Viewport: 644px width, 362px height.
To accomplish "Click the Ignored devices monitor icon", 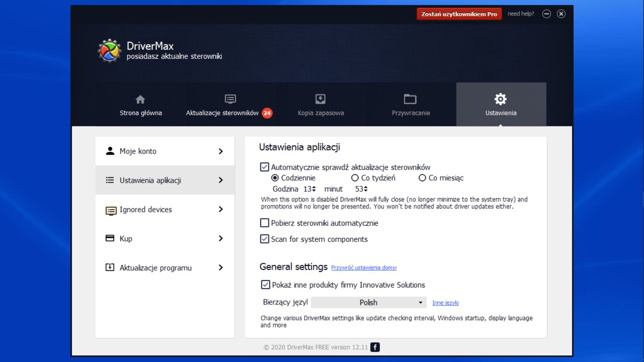I will coord(111,211).
